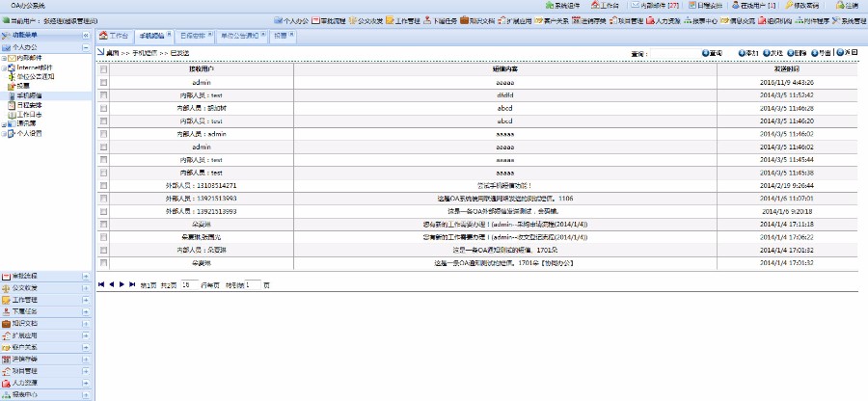Switch to the 工作台 tab

114,36
